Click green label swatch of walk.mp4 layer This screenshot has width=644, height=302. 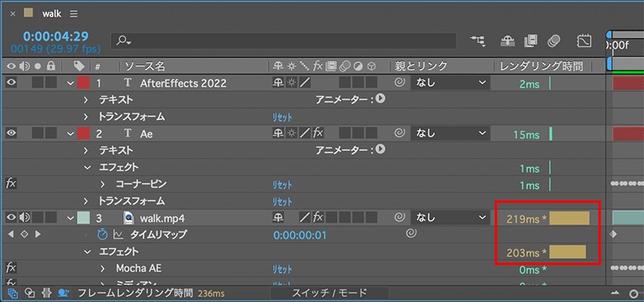[x=83, y=217]
